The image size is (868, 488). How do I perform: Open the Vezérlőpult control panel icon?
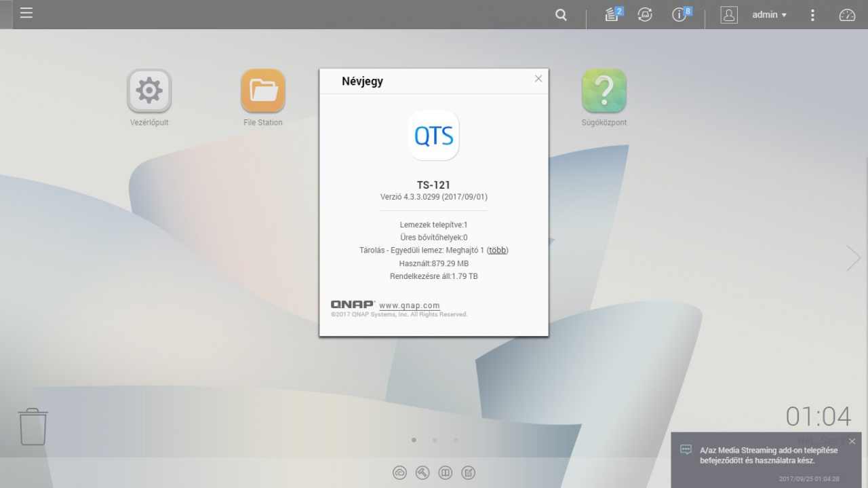point(149,91)
